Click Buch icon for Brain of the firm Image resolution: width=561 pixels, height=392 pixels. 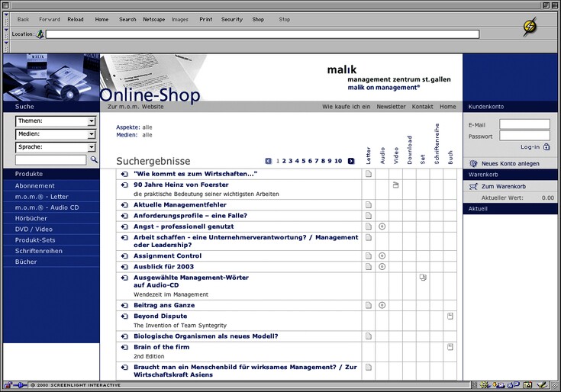pos(450,347)
